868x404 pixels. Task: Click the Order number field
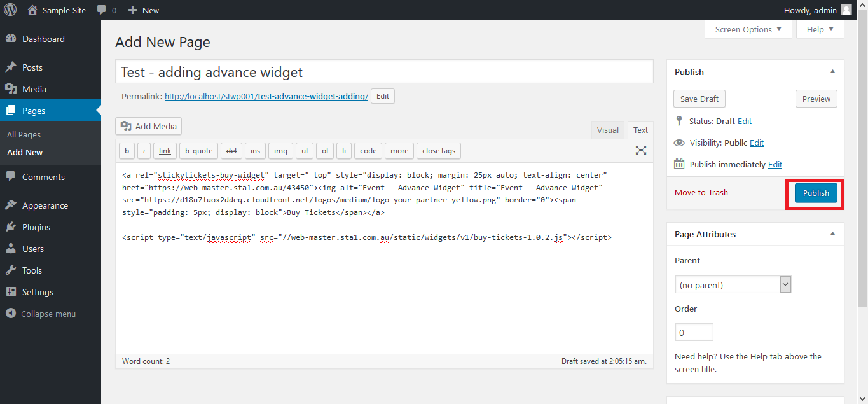pos(694,332)
